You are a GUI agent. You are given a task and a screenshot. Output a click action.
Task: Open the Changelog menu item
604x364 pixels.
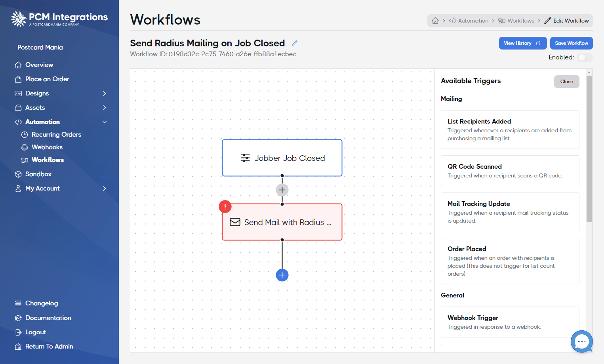coord(42,303)
